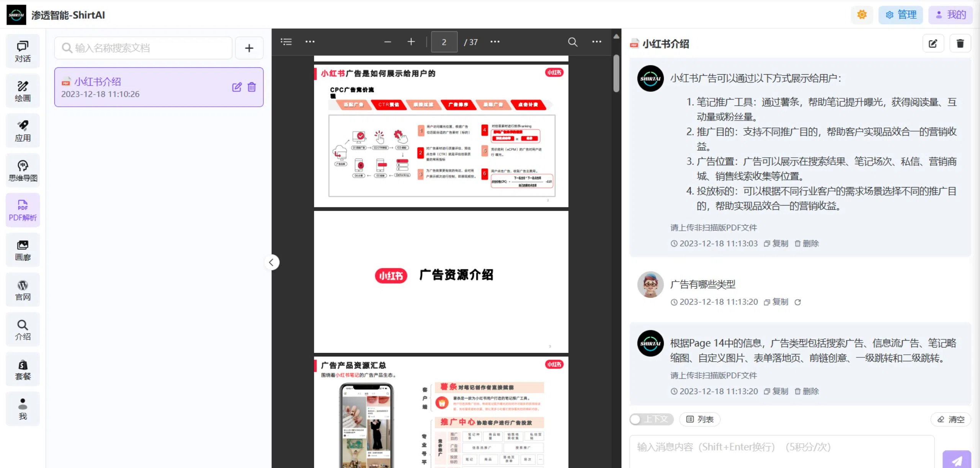
Task: Edit chat title with pencil icon
Action: pyautogui.click(x=933, y=44)
